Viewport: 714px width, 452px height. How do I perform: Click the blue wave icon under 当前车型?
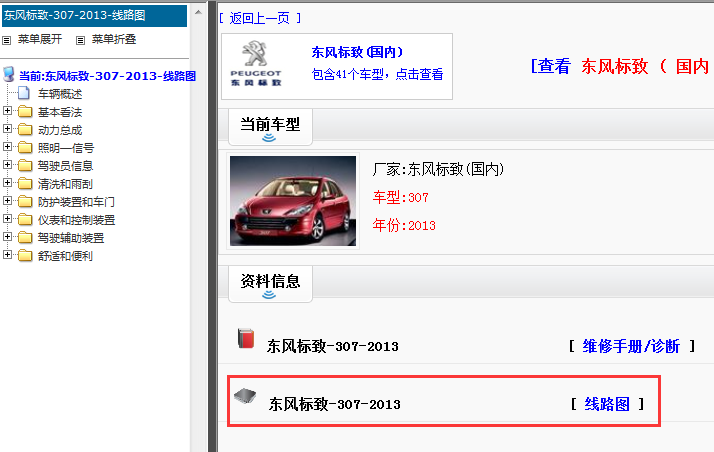coord(269,137)
